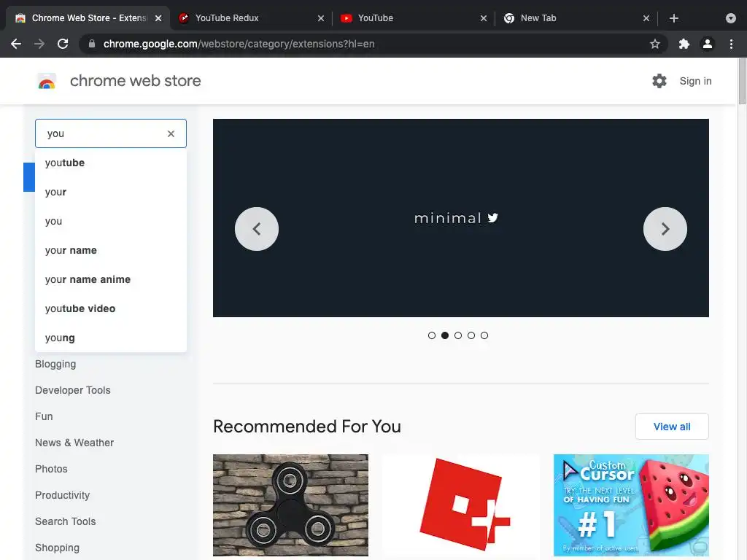
Task: Choose the 'your' search suggestion
Action: click(x=111, y=192)
